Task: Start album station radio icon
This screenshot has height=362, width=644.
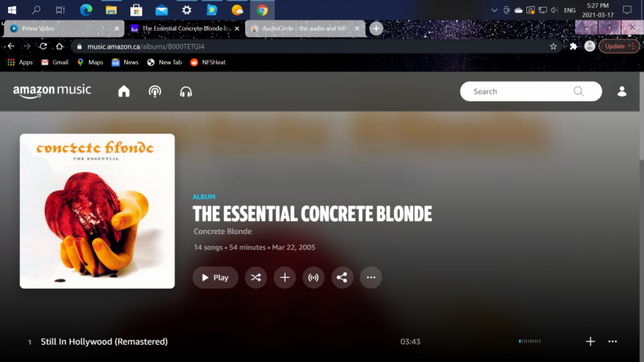Action: coord(313,277)
